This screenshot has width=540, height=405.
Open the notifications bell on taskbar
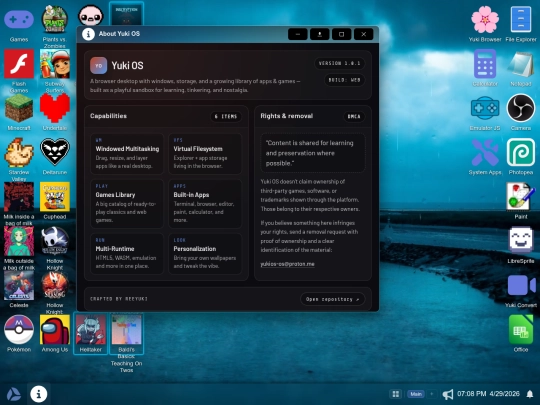pos(530,394)
